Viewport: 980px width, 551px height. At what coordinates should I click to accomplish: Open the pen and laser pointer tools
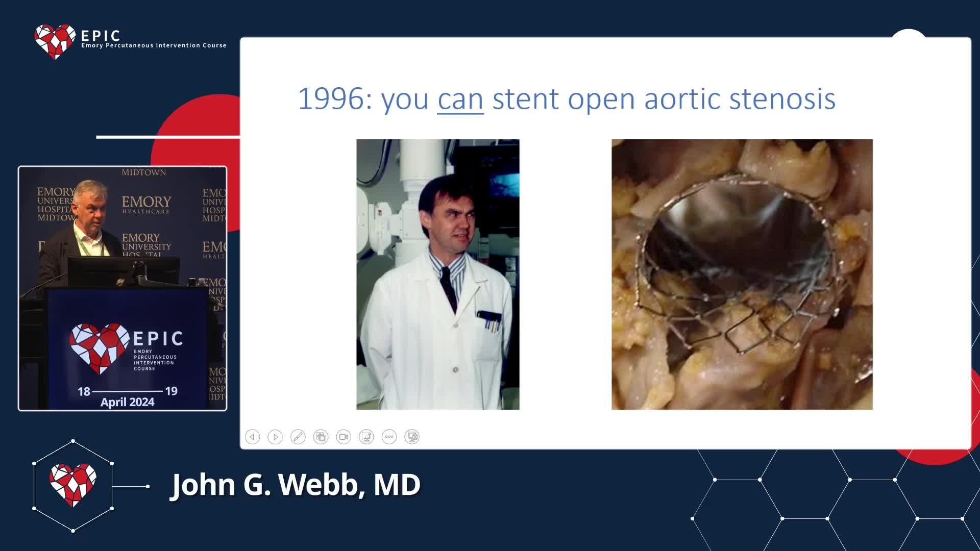[298, 437]
